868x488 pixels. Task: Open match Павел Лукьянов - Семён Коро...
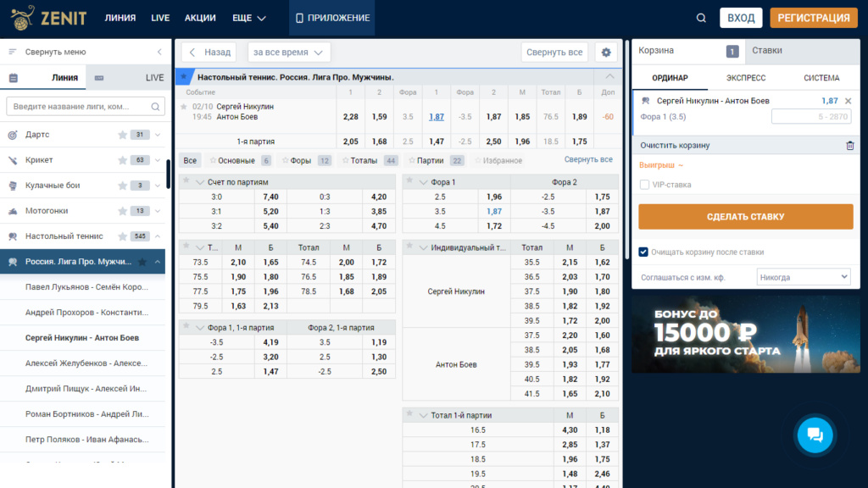coord(86,287)
